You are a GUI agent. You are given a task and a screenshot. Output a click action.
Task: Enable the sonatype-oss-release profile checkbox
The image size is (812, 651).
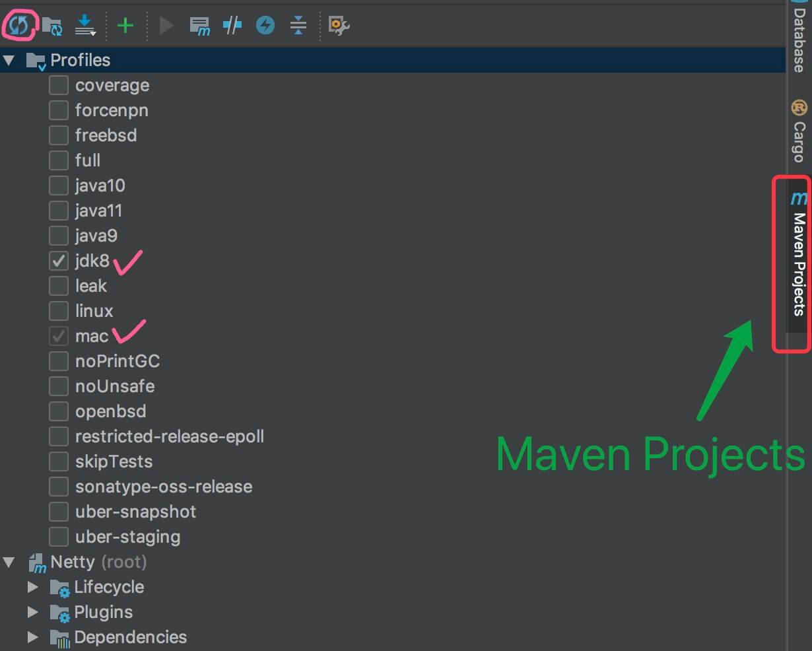pyautogui.click(x=59, y=487)
